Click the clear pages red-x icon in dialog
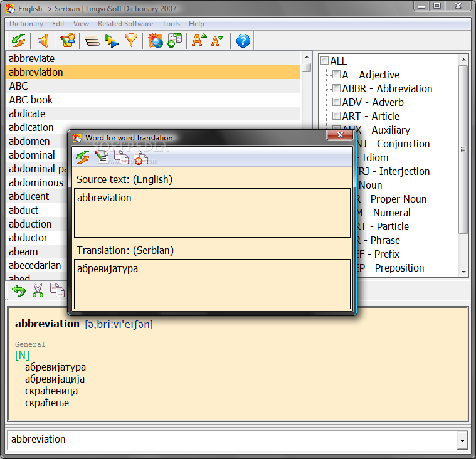Screen dimensions: 476x459 pos(140,157)
